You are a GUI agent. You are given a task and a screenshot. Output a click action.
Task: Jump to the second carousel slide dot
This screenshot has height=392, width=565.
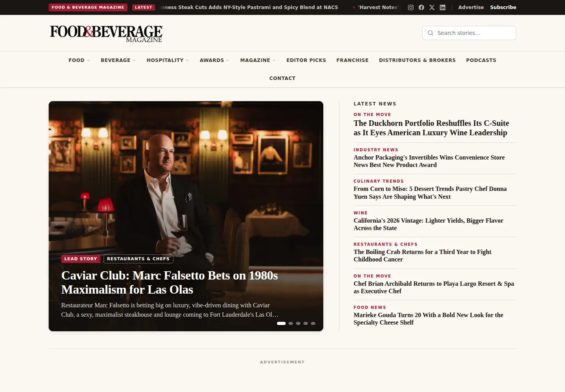291,323
